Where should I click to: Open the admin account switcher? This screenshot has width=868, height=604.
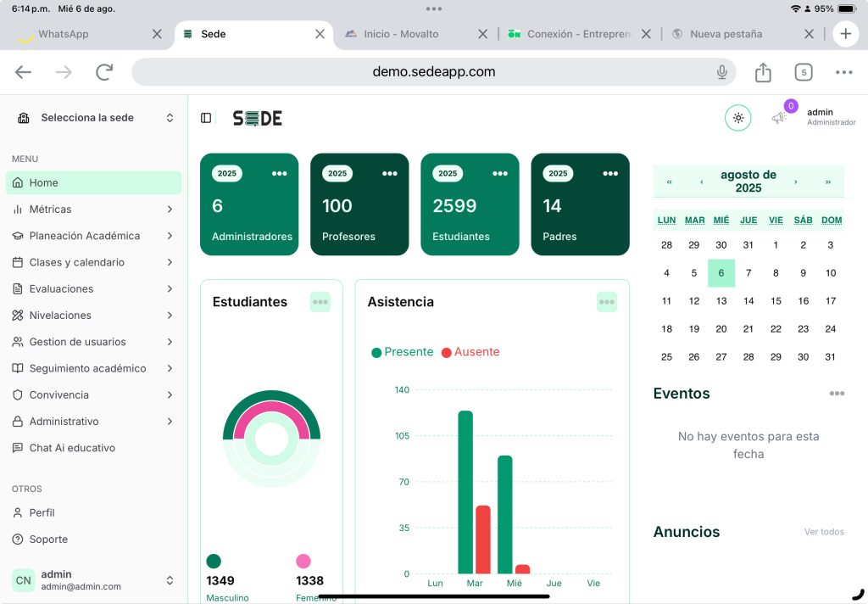tap(93, 580)
